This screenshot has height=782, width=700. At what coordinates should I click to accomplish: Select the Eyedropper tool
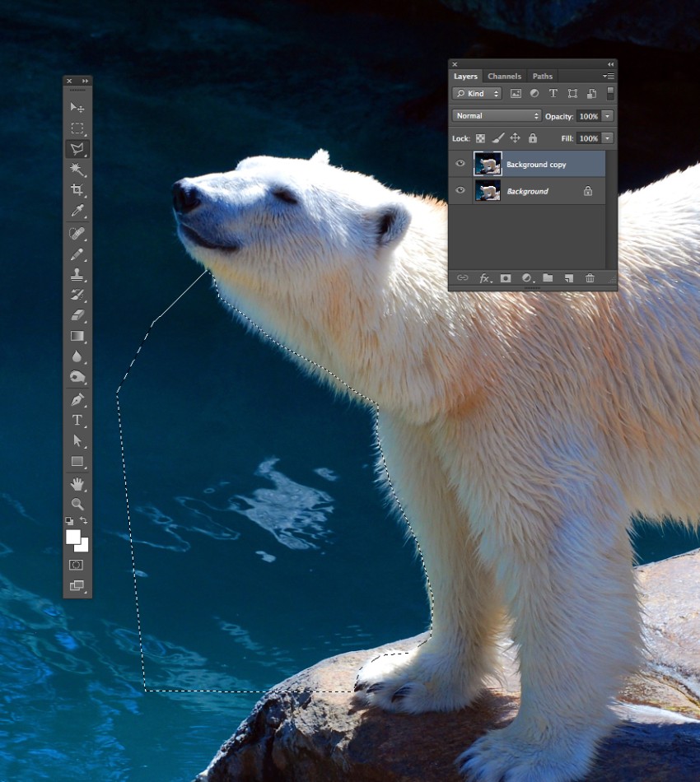coord(77,211)
